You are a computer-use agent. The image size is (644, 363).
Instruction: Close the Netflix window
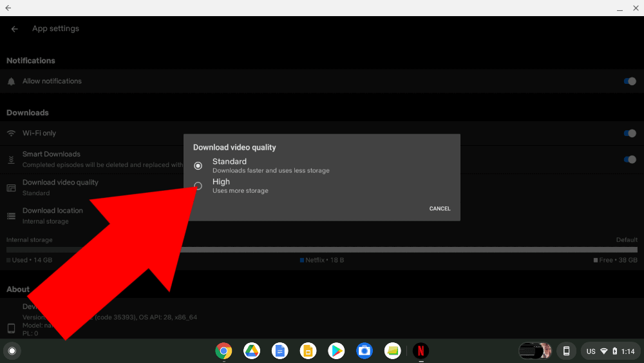click(636, 8)
